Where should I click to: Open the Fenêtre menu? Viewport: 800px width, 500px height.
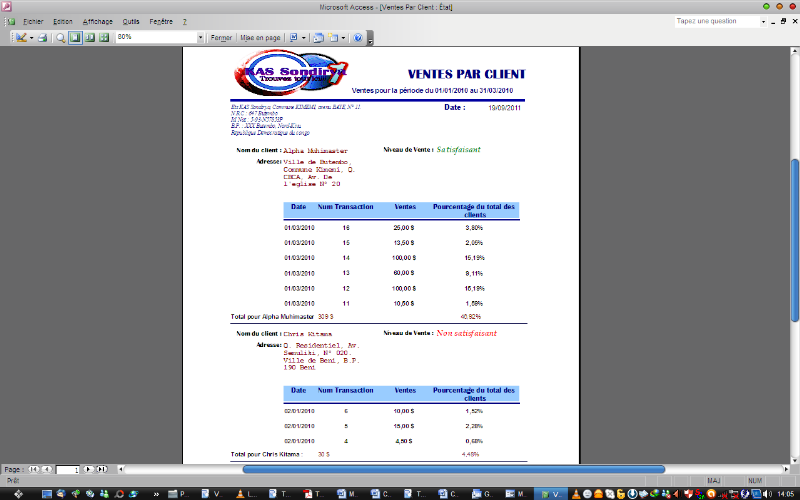point(161,22)
